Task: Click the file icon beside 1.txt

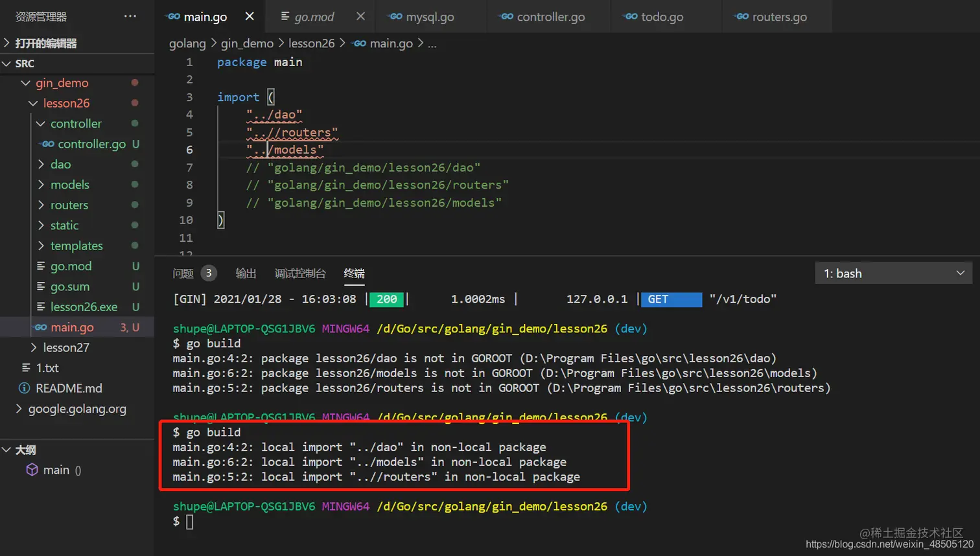Action: point(26,368)
